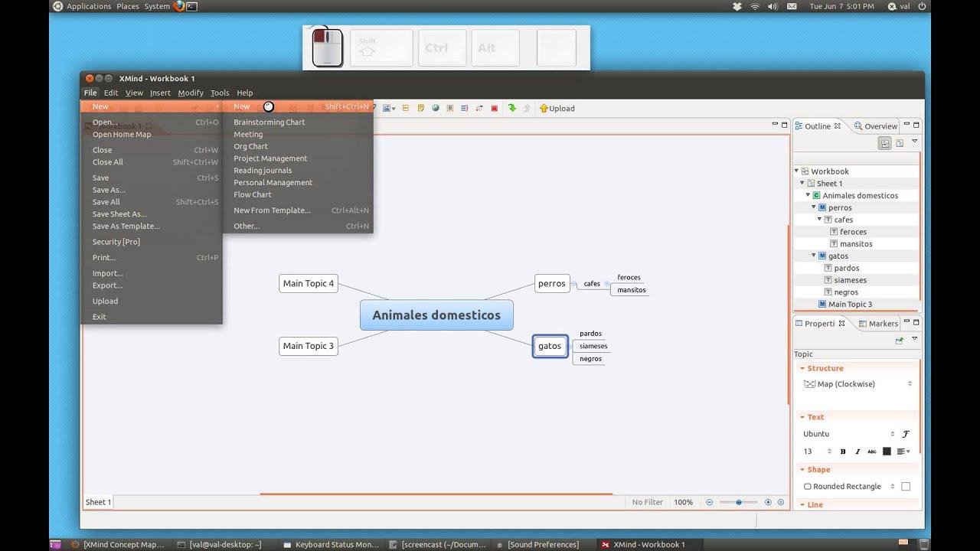
Task: Collapse Sheet 1 in the outline
Action: tap(802, 184)
